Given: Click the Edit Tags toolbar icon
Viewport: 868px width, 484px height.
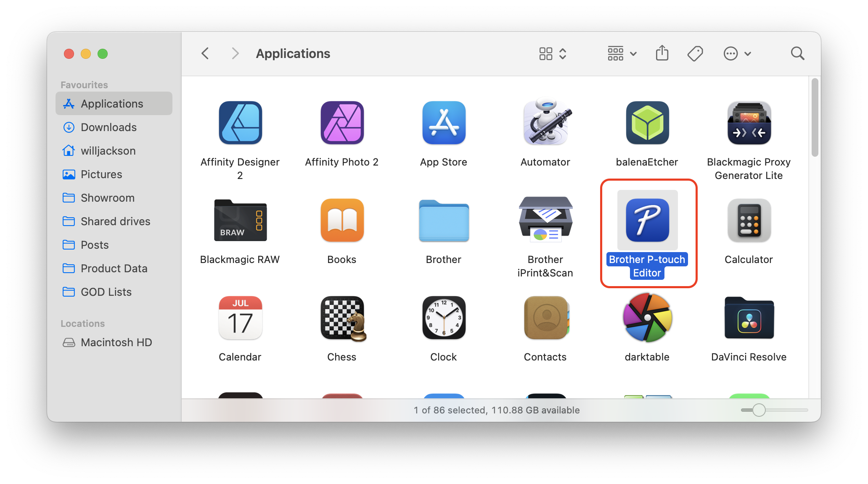Looking at the screenshot, I should 695,53.
